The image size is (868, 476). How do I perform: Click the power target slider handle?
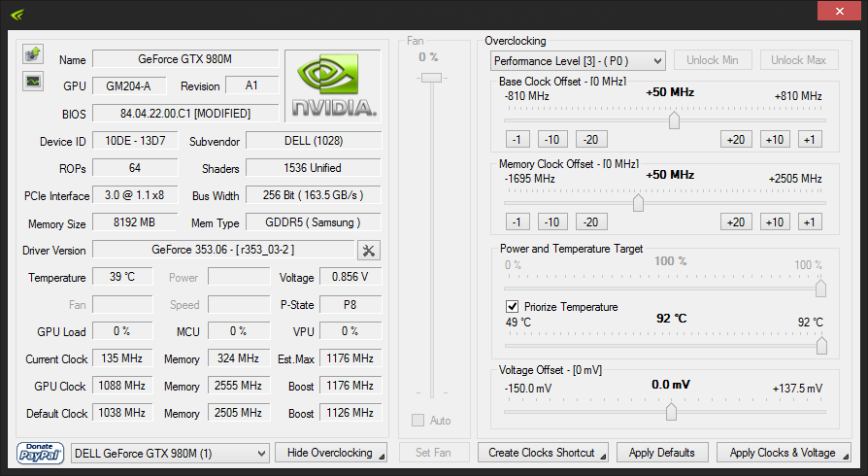click(821, 289)
